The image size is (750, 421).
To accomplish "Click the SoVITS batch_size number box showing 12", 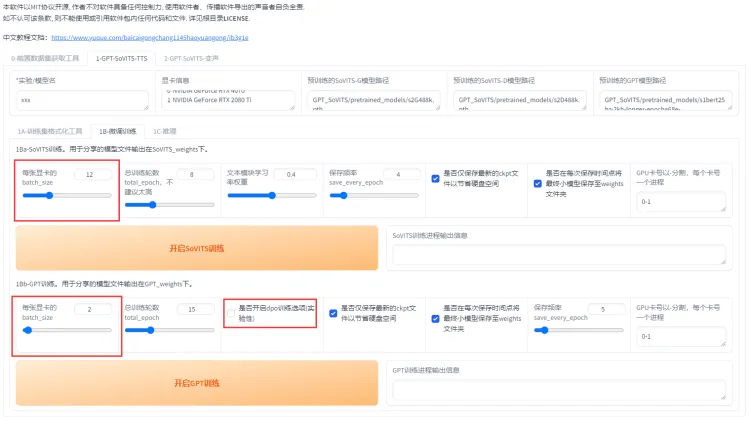I will pyautogui.click(x=93, y=175).
